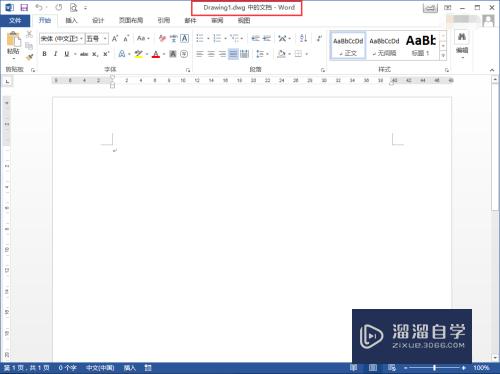Viewport: 500px width, 374px height.
Task: Center the paragraph text
Action: coord(211,54)
